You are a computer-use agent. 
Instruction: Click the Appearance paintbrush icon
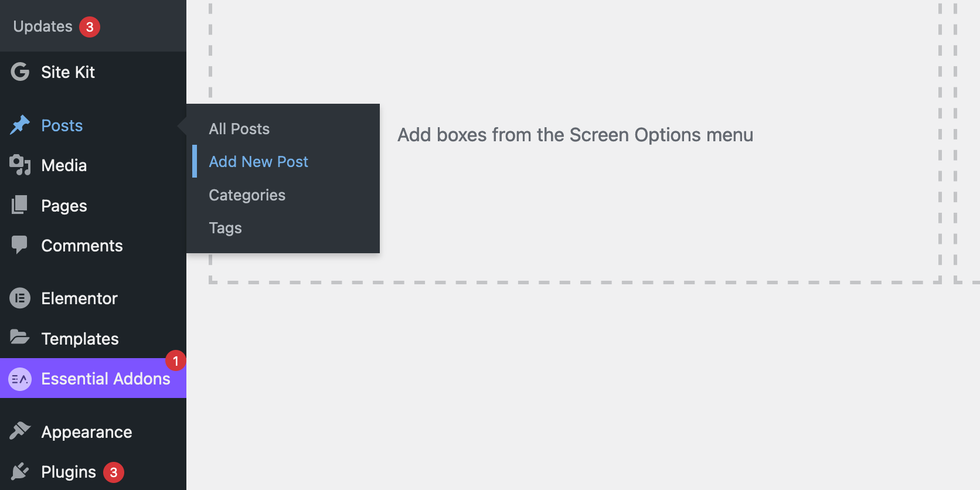click(20, 431)
